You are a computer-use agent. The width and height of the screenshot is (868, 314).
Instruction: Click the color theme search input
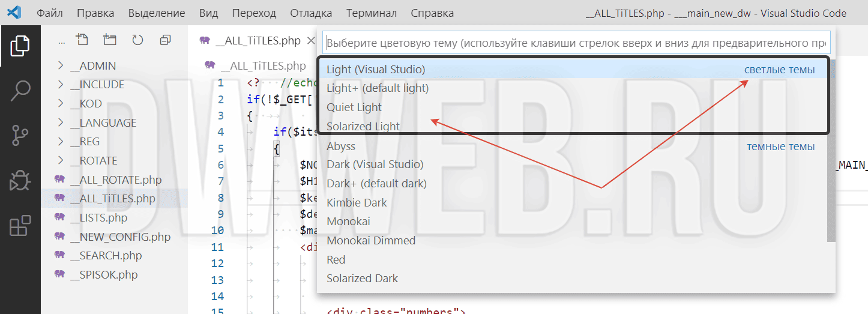coord(576,43)
